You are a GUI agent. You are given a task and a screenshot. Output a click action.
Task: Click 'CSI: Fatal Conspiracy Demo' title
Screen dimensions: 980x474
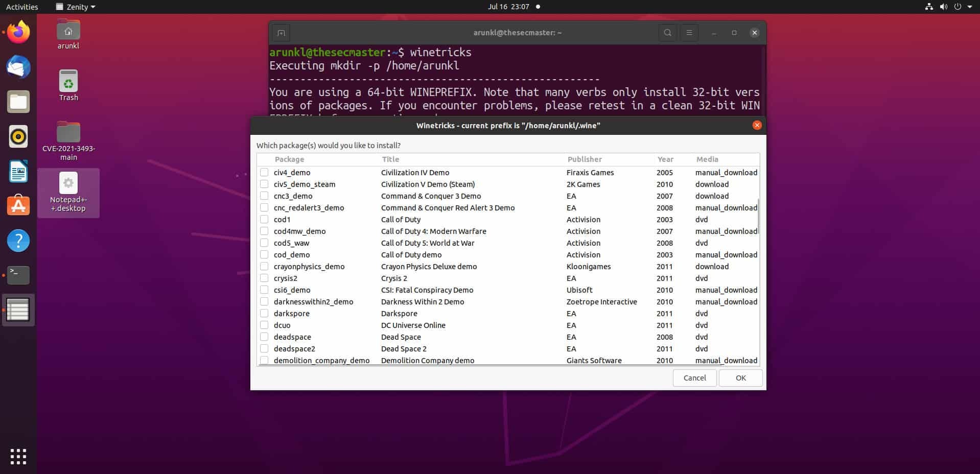point(427,290)
